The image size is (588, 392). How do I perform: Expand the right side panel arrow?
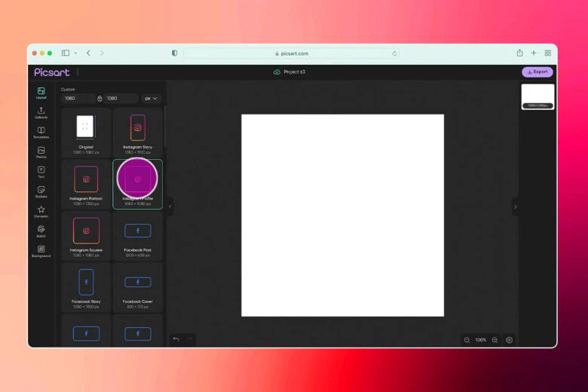click(x=515, y=207)
